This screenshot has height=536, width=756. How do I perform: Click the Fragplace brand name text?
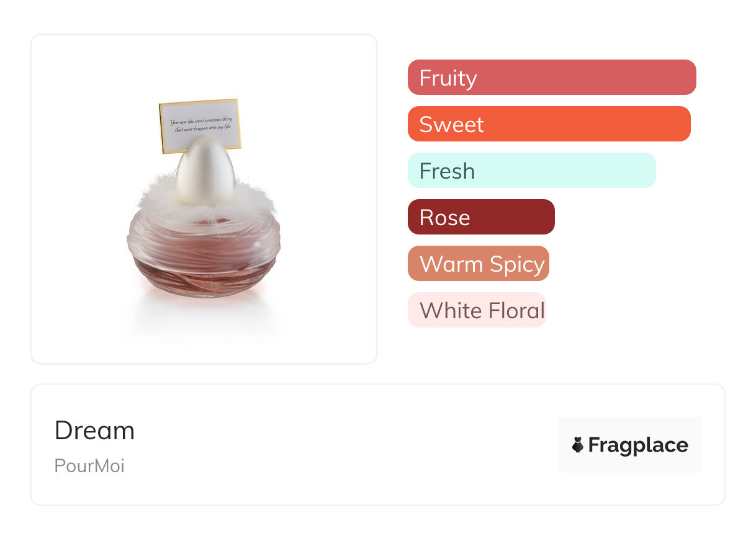[x=638, y=445]
